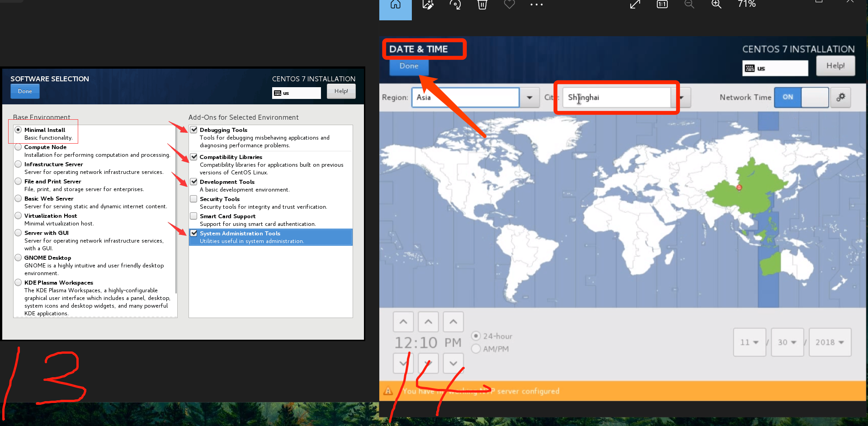
Task: Click the 71% zoom level
Action: tap(747, 4)
